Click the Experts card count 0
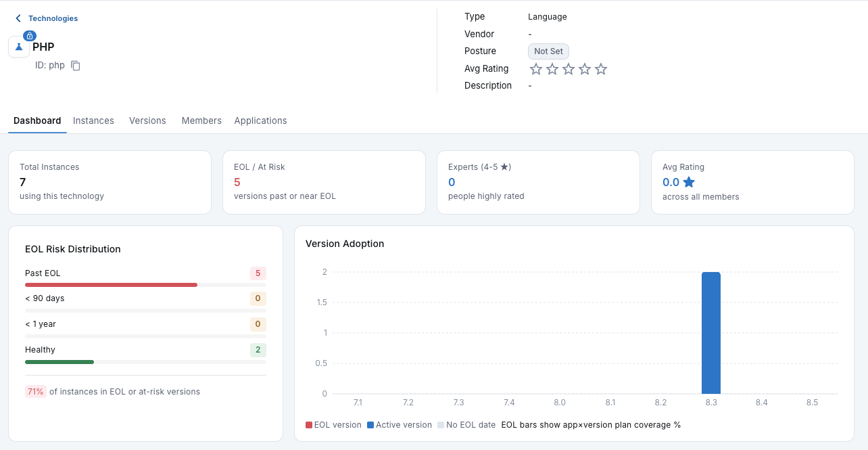868x450 pixels. (x=452, y=182)
